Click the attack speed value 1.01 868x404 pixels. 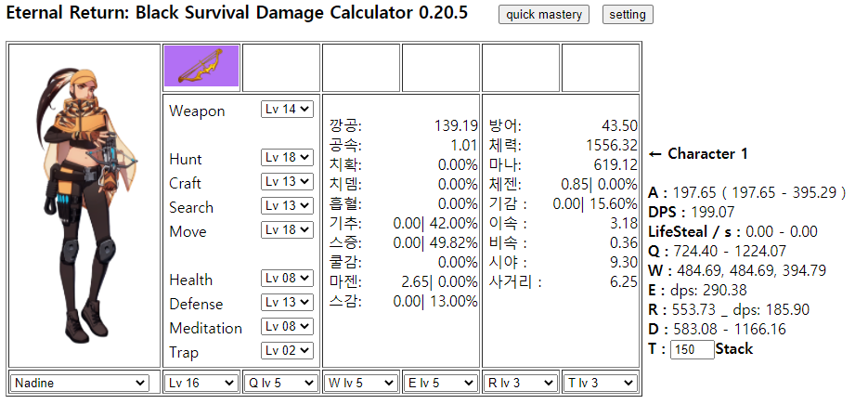pos(464,146)
